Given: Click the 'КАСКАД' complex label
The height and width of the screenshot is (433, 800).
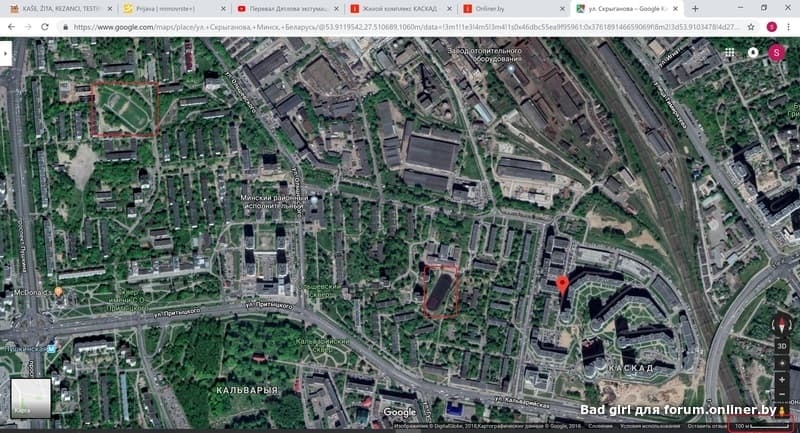Looking at the screenshot, I should click(x=631, y=368).
